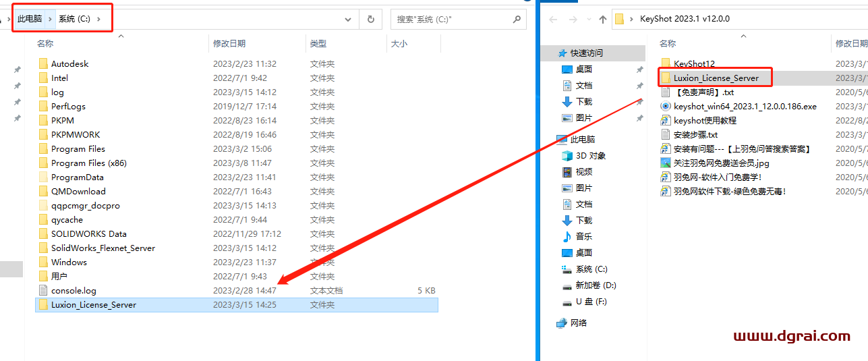Viewport: 868px width, 361px height.
Task: Select the KeyShot12 folder icon
Action: [666, 63]
